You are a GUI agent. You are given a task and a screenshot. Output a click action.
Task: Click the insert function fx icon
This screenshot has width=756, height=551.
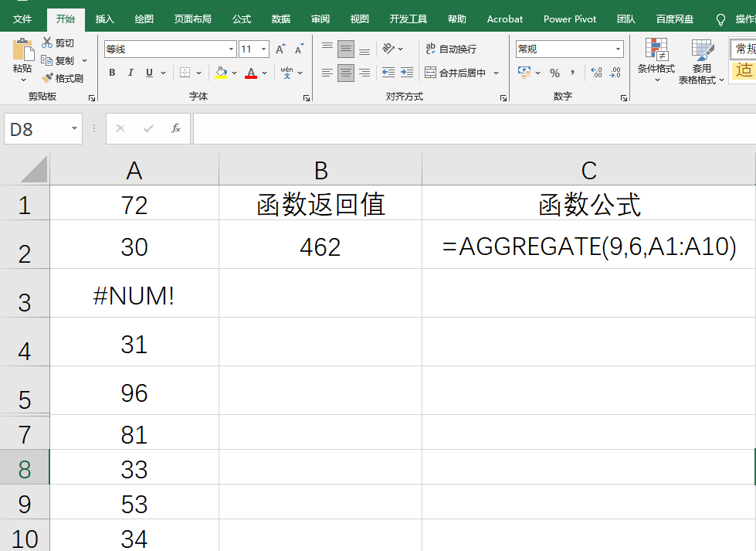tap(176, 128)
